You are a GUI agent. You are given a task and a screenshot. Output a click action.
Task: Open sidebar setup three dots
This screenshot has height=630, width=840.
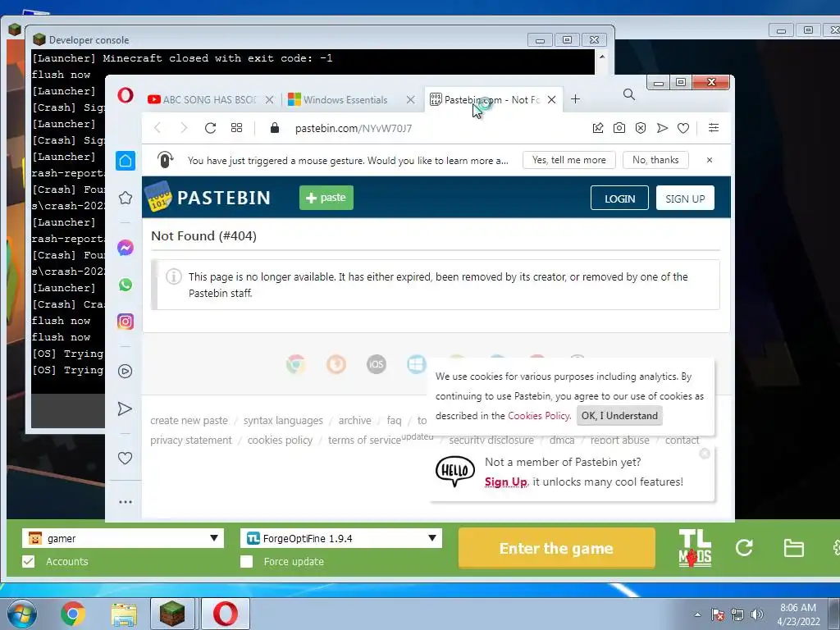pyautogui.click(x=126, y=502)
